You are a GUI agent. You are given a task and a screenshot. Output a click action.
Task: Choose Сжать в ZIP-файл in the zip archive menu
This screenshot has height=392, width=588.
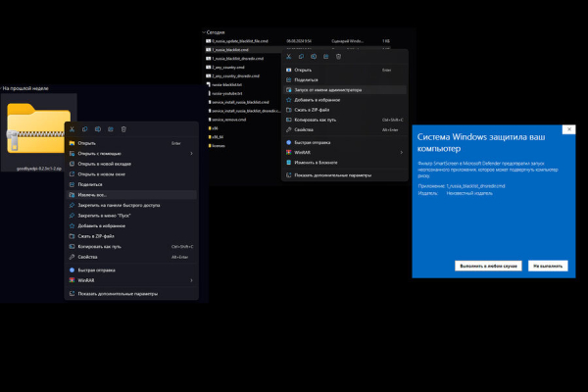coord(131,236)
